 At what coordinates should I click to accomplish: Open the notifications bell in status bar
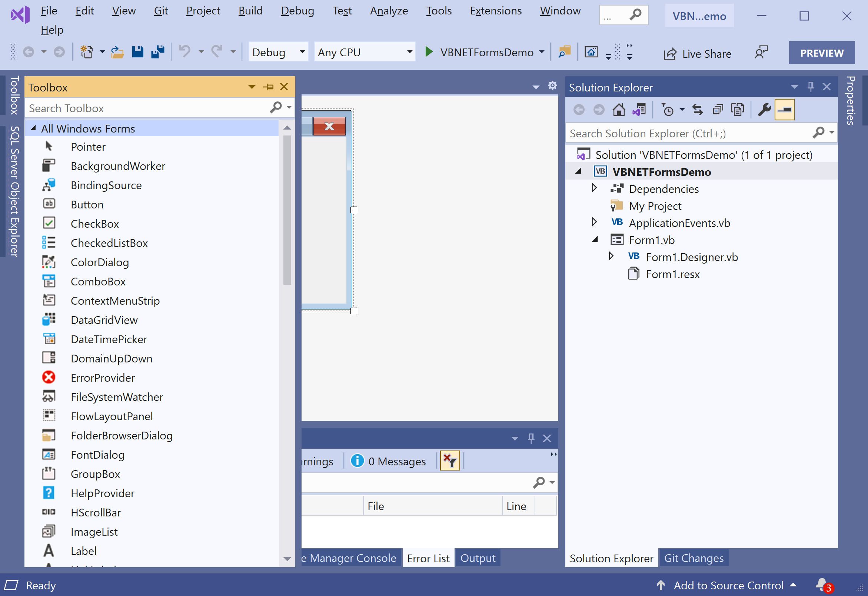click(822, 585)
